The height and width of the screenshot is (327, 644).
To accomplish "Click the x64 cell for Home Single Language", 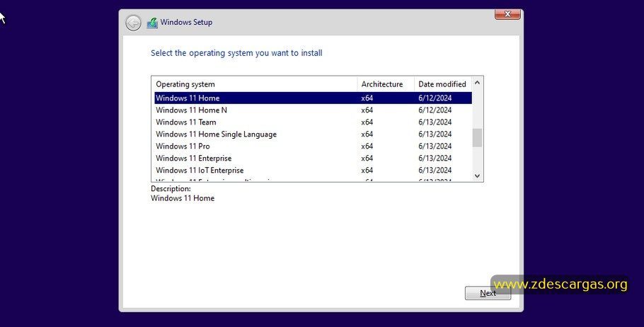I will [x=367, y=134].
